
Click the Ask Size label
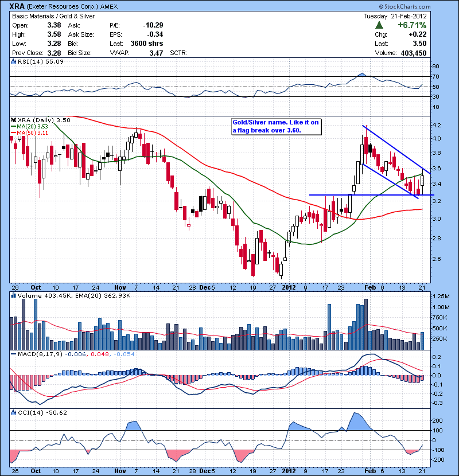[81, 34]
